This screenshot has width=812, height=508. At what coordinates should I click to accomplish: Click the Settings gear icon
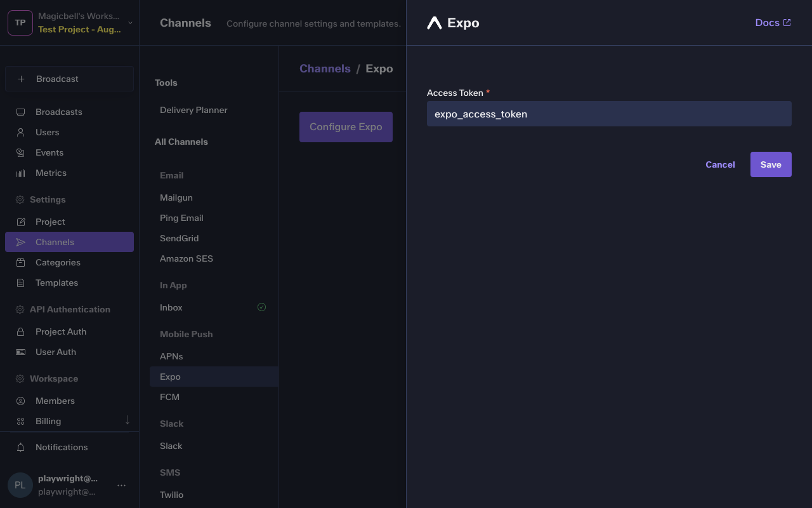click(x=20, y=199)
